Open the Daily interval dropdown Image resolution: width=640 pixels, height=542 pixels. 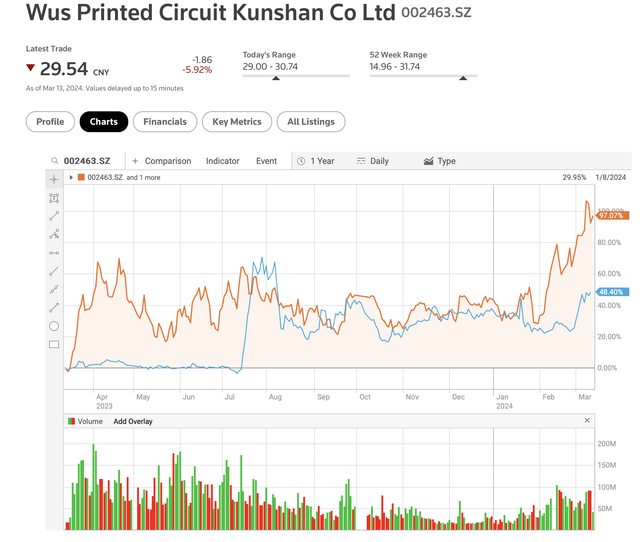pyautogui.click(x=371, y=161)
